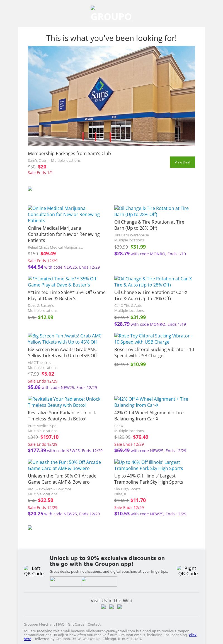Click the first social icon under Visit Us
The height and width of the screenshot is (644, 223).
(103, 607)
